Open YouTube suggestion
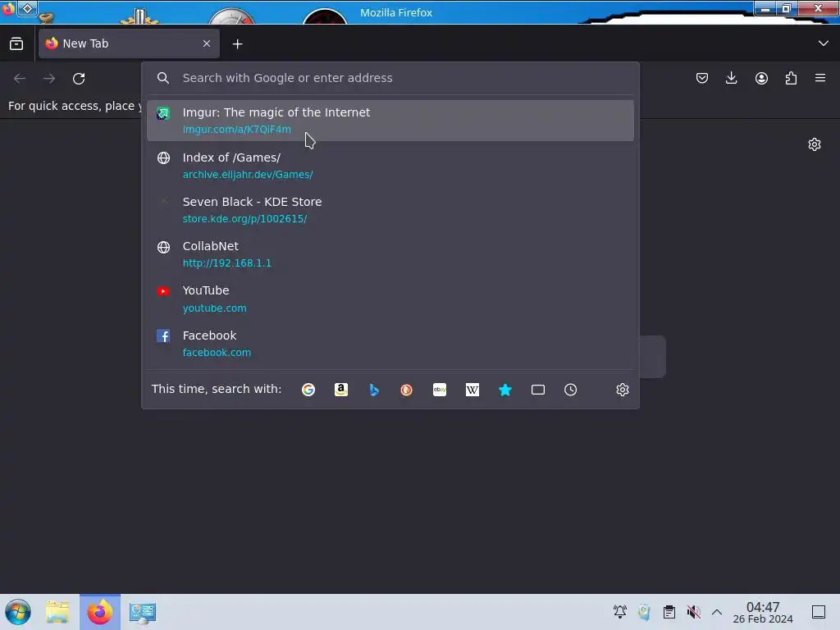 (390, 299)
